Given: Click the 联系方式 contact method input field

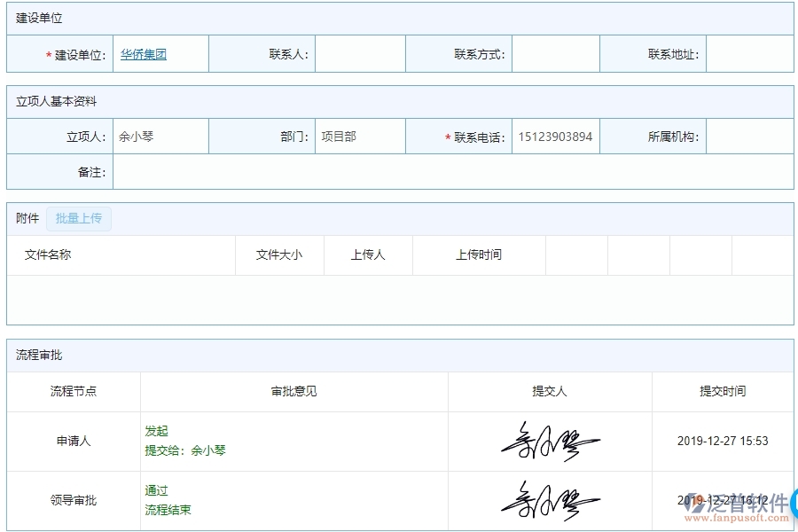Looking at the screenshot, I should point(555,53).
